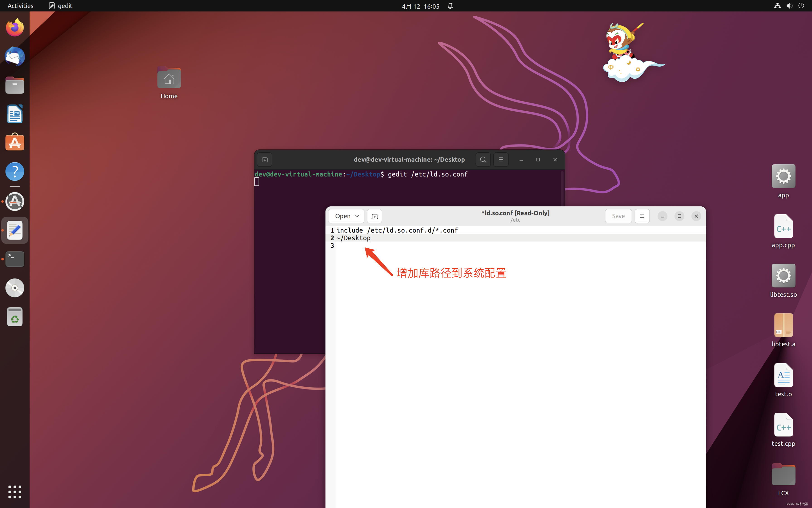The image size is (812, 508).
Task: Open the power menu icon
Action: click(801, 6)
